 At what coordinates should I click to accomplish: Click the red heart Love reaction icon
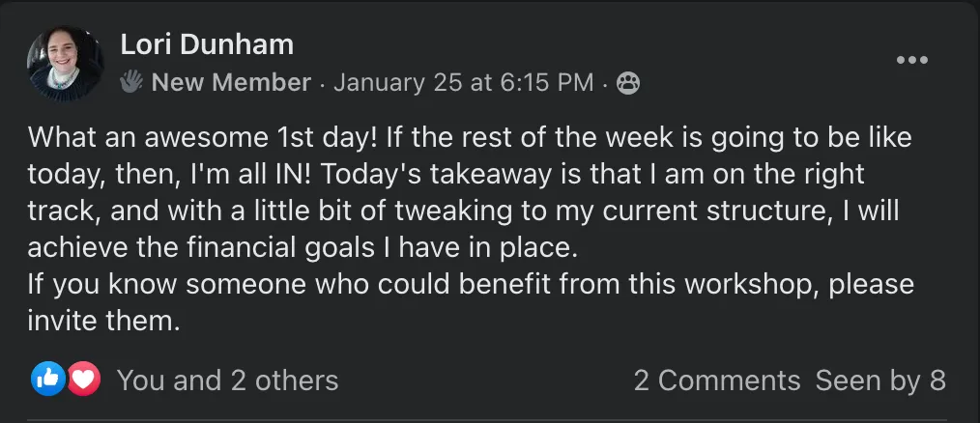[x=84, y=380]
